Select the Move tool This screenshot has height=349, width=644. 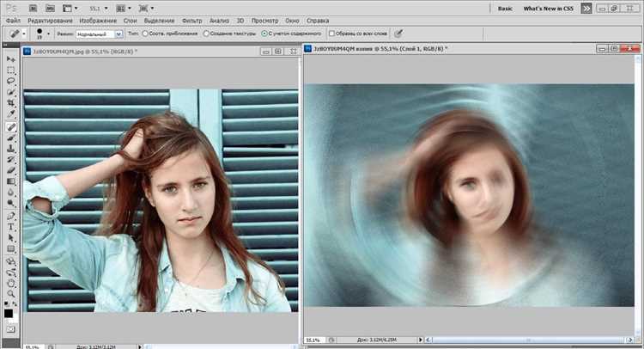(10, 59)
